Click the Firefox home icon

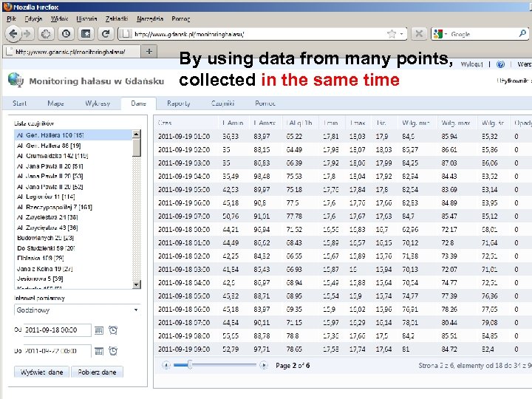click(x=46, y=33)
